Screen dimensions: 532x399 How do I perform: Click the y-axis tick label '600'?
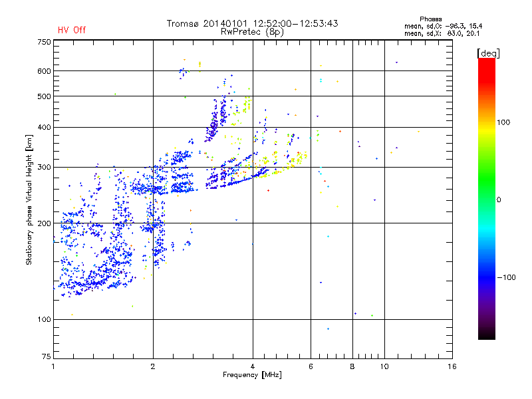tap(44, 71)
